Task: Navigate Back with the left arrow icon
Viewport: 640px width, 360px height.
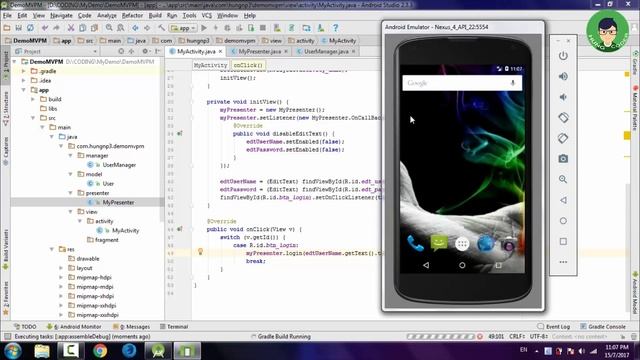Action: [x=135, y=28]
